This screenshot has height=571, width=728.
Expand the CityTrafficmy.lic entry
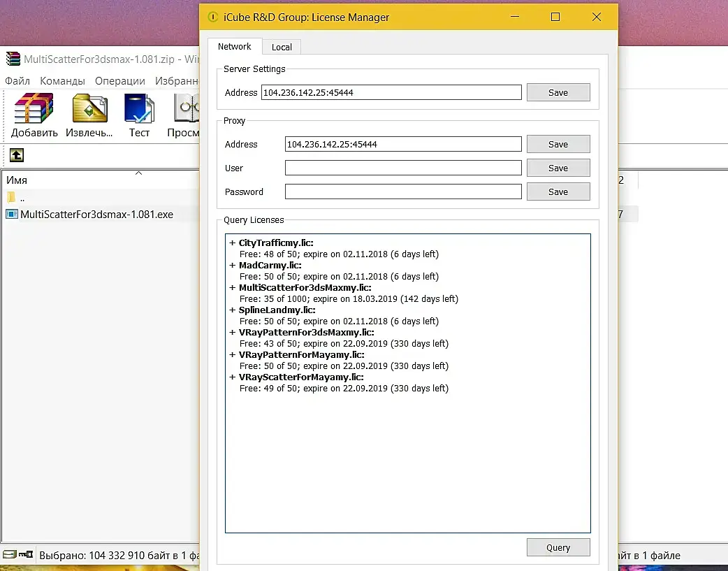point(233,243)
